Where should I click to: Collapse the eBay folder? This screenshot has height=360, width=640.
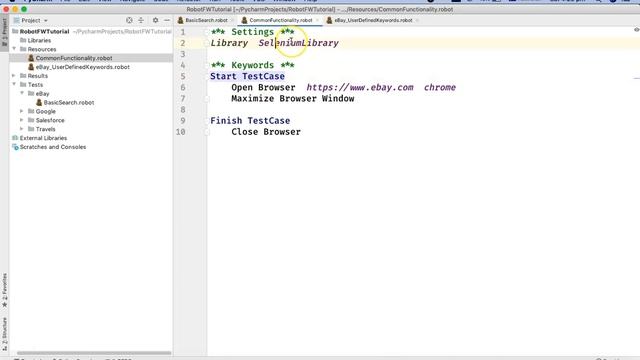[22, 93]
